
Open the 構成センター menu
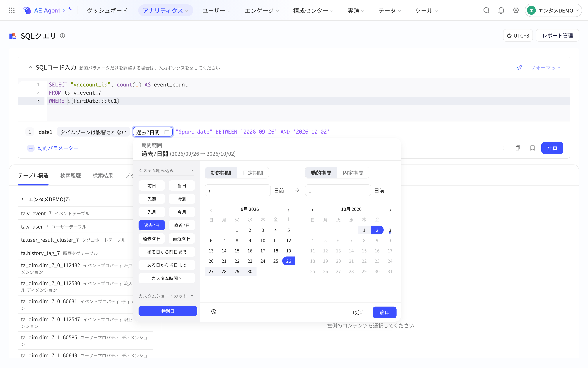tap(313, 10)
